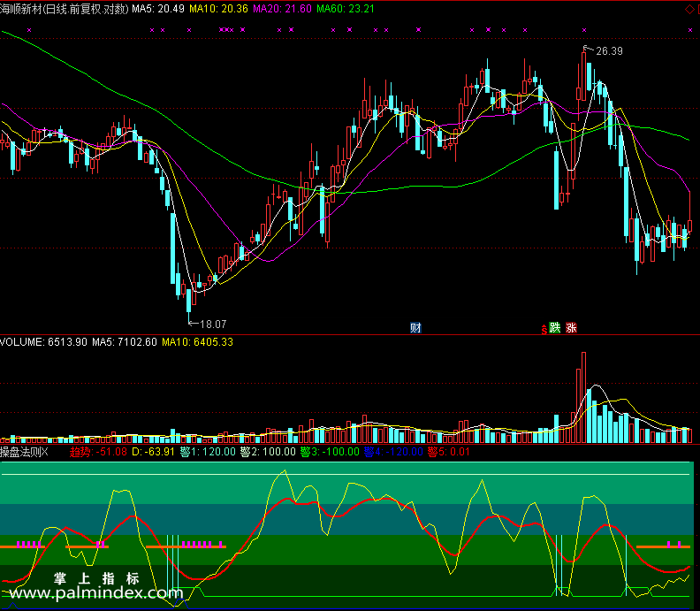Click the blue 警4: -120.00 value
This screenshot has height=611, width=700.
coord(393,452)
